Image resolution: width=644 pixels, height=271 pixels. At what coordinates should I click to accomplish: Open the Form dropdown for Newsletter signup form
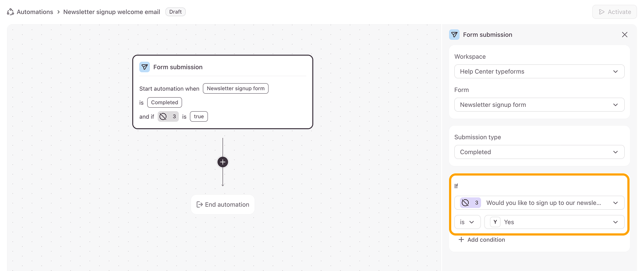539,105
